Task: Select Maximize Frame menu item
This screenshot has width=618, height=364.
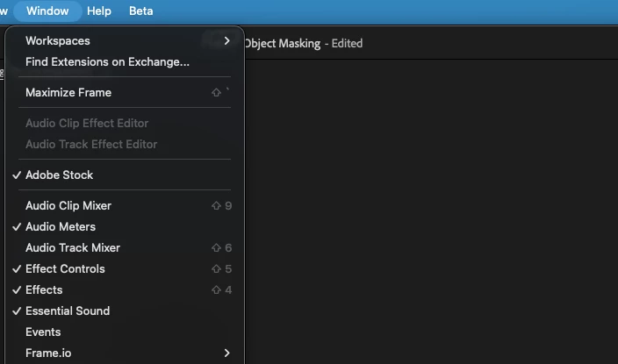Action: (x=125, y=93)
